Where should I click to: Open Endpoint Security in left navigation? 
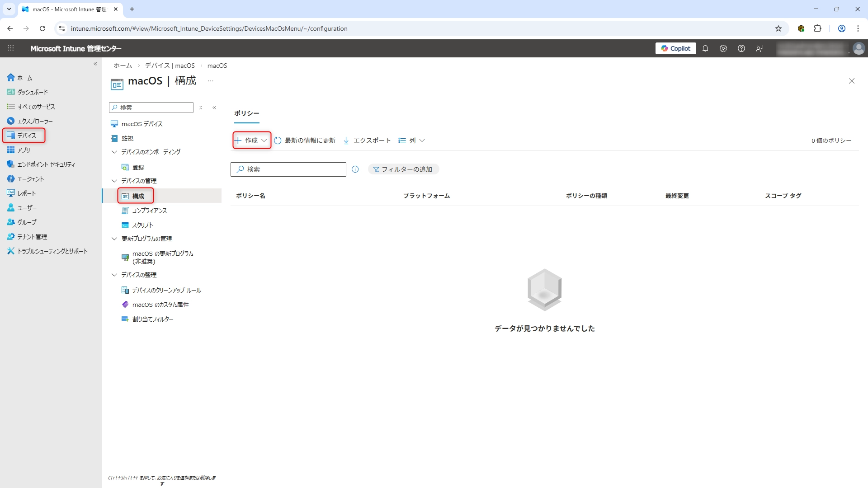pos(46,164)
